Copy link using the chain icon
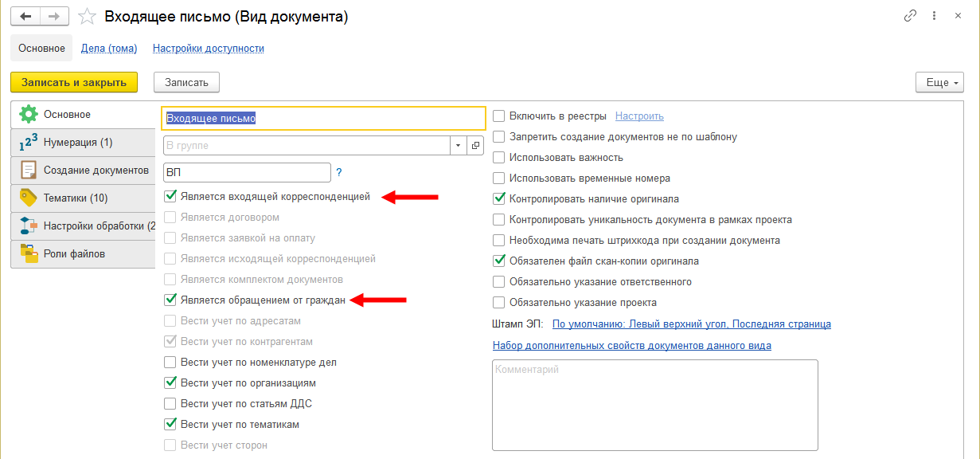This screenshot has width=980, height=459. [910, 16]
